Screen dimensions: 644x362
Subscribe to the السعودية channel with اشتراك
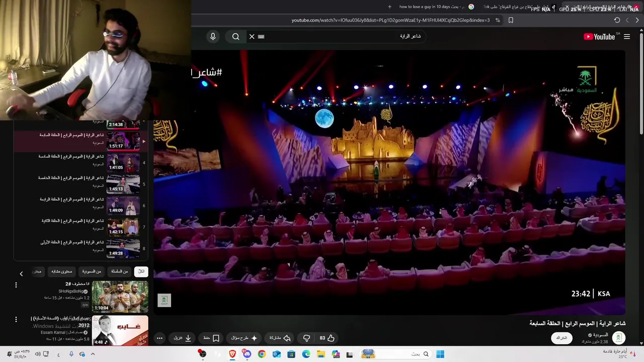[561, 338]
